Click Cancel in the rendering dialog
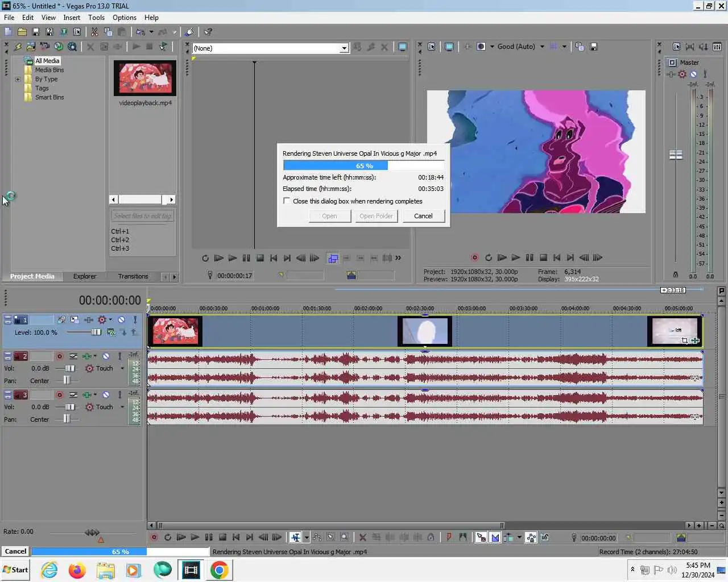The height and width of the screenshot is (582, 728). [423, 216]
